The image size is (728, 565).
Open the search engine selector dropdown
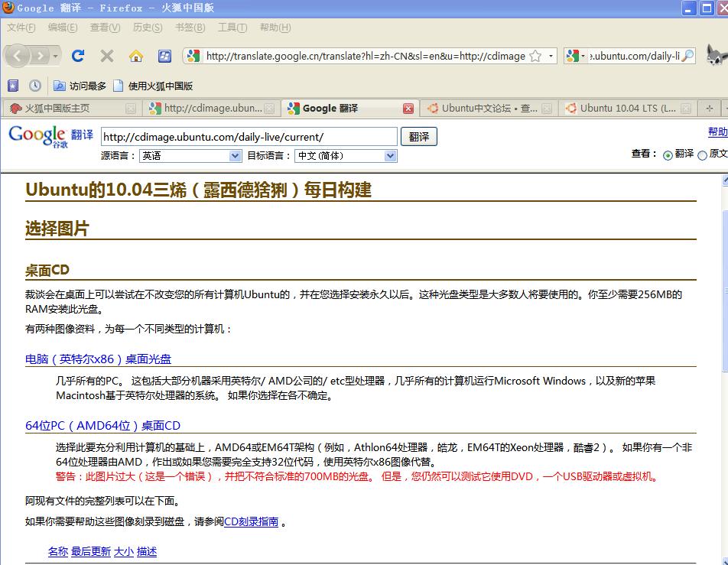point(576,56)
